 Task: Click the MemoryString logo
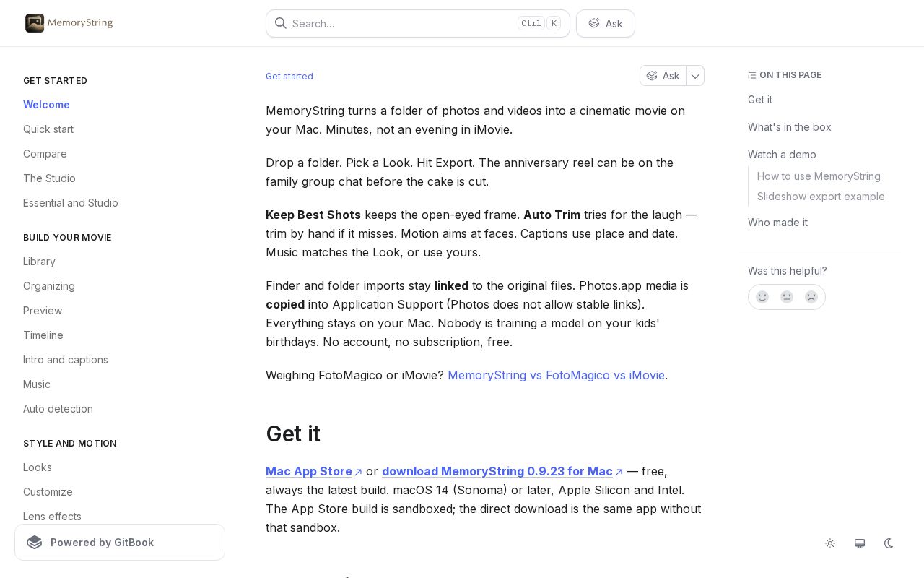tap(69, 23)
